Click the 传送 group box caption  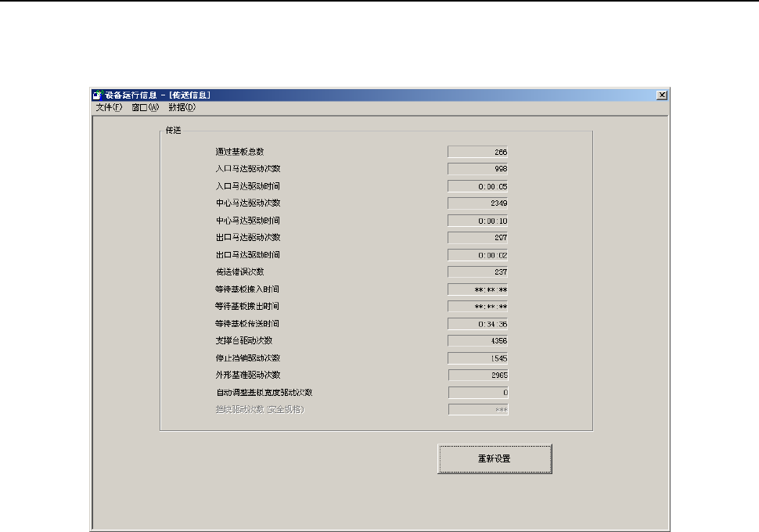tap(173, 130)
